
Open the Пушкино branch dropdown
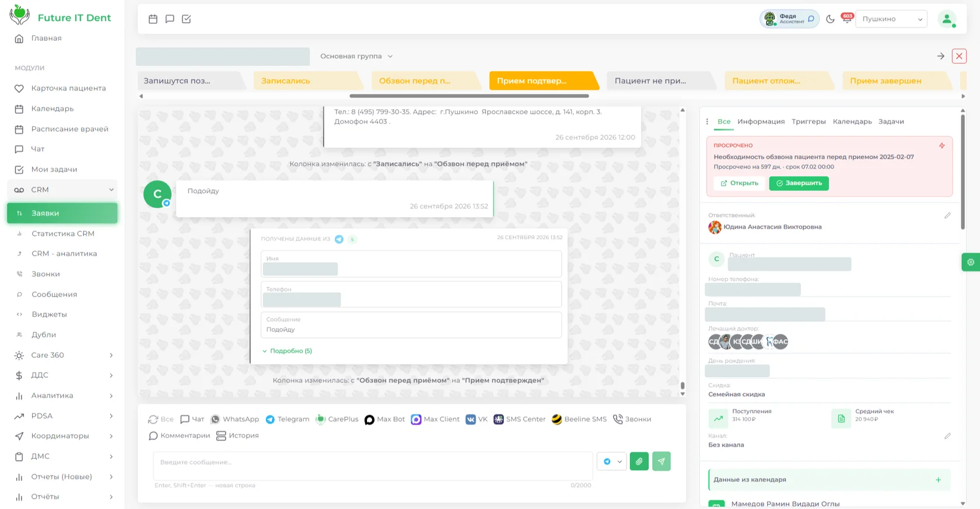pos(891,19)
